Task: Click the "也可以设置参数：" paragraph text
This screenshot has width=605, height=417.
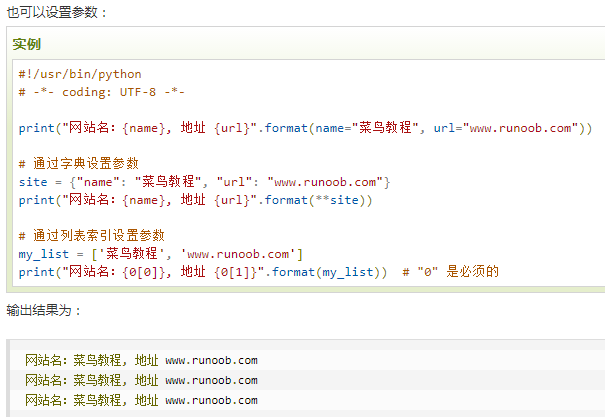Action: (x=57, y=12)
